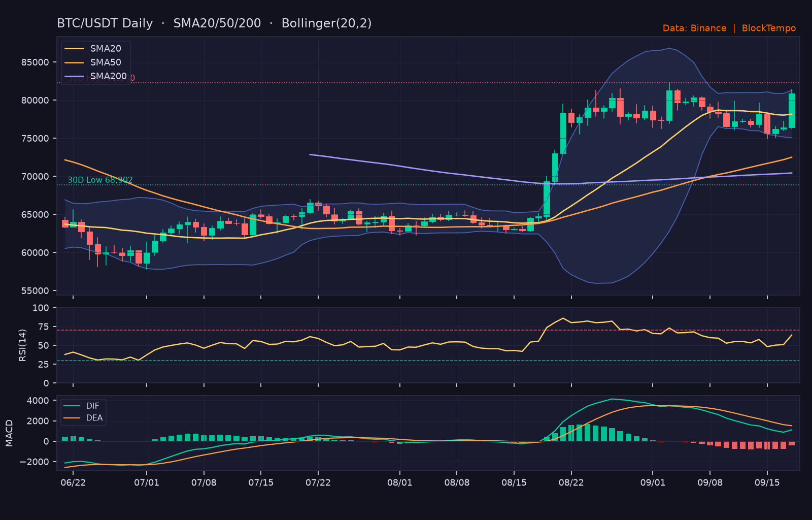This screenshot has width=812, height=520.
Task: Click the Data: Binance | BlockTempo credit
Action: click(x=729, y=28)
